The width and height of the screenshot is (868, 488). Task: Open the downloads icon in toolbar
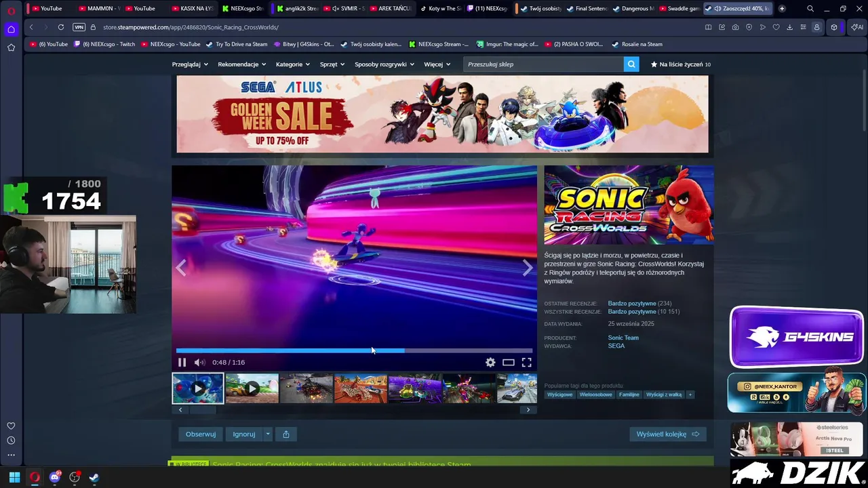pyautogui.click(x=789, y=27)
